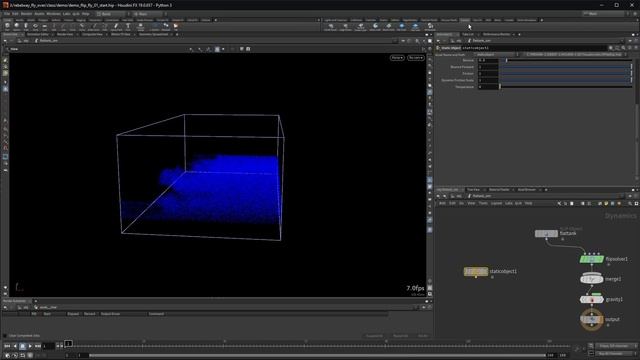This screenshot has width=640, height=360.
Task: Click the Bounce value field
Action: tap(488, 60)
